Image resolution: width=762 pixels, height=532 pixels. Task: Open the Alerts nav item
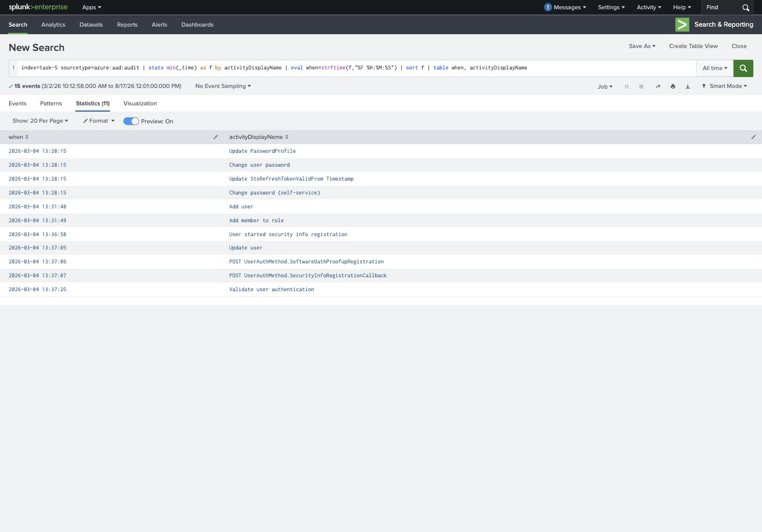coord(159,25)
